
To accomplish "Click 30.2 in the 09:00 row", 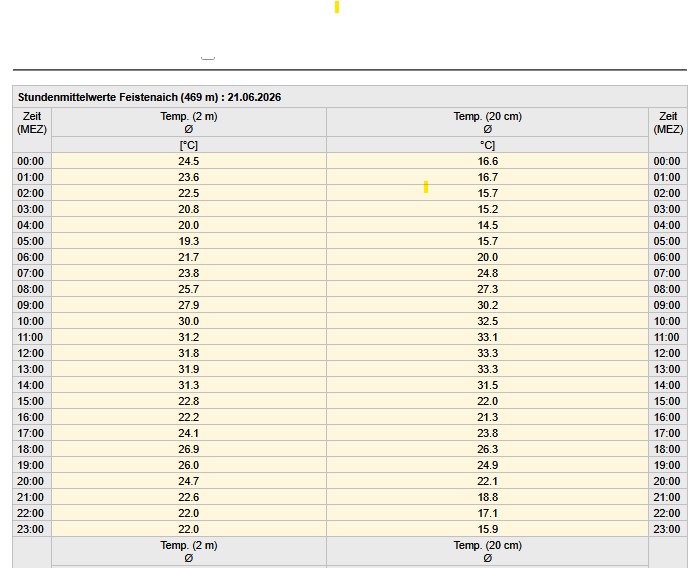I will [487, 305].
